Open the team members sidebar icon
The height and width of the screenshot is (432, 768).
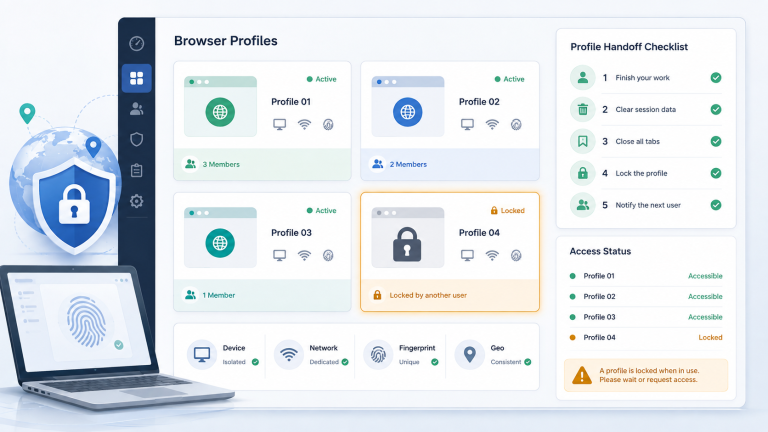[137, 109]
